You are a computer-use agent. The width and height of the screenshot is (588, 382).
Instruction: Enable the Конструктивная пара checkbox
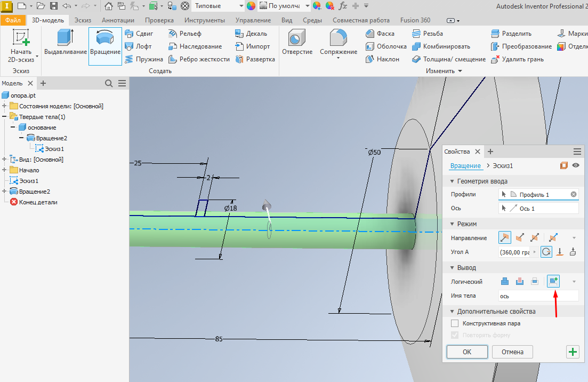point(455,323)
